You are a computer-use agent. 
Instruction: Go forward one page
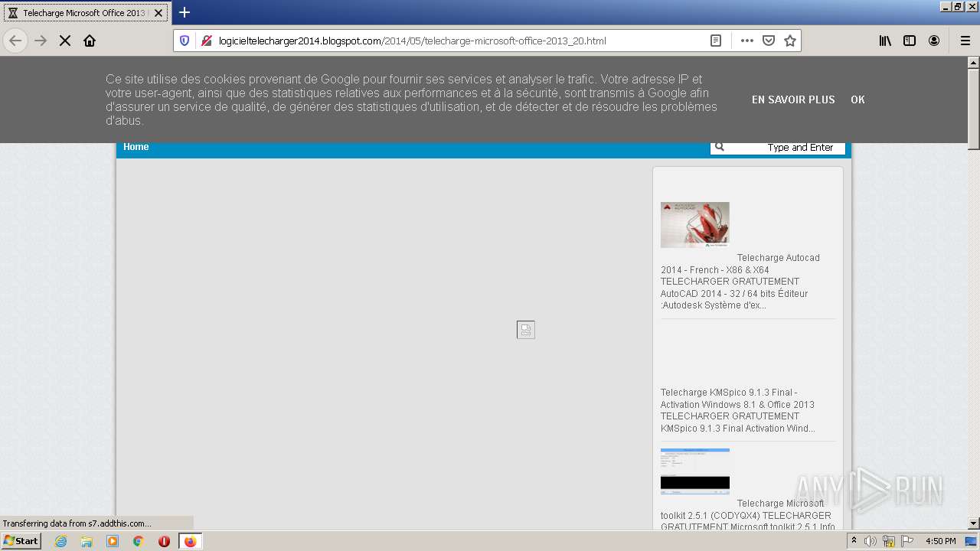pos(41,41)
